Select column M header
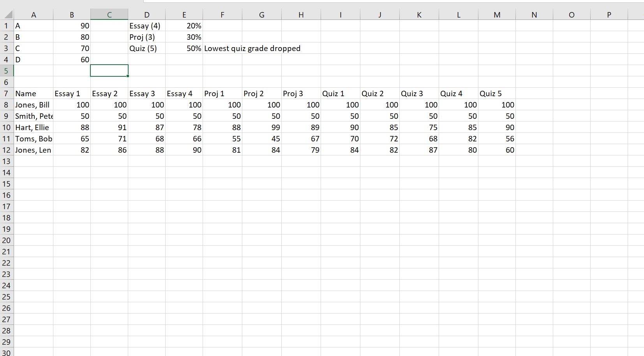This screenshot has width=644, height=356. point(497,14)
